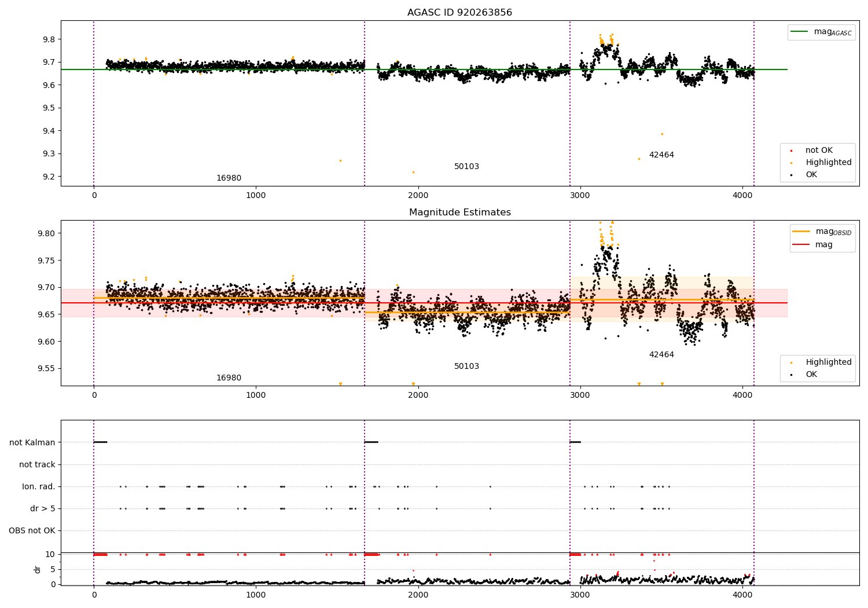Image resolution: width=868 pixels, height=608 pixels.
Task: Select the 'not Kalman' row label
Action: click(x=32, y=443)
